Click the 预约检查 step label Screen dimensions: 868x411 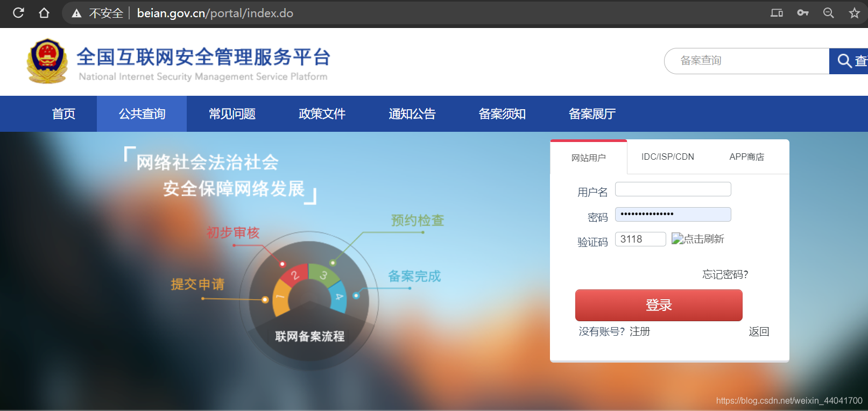pos(418,220)
